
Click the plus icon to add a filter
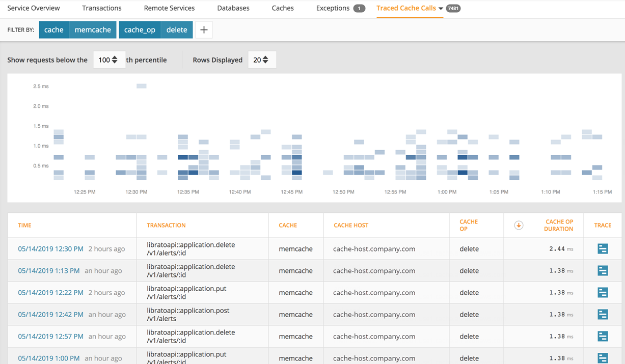[x=204, y=30]
